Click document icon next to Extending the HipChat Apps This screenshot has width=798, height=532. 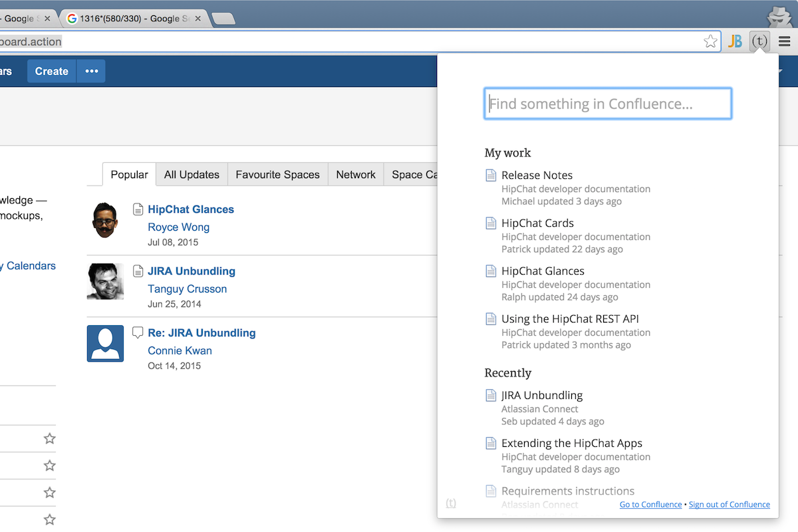pos(491,444)
